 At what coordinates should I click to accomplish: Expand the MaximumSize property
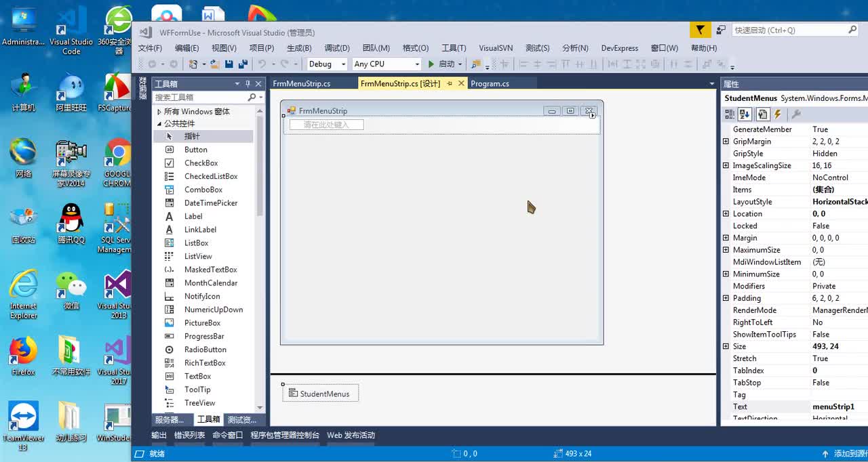click(x=726, y=250)
